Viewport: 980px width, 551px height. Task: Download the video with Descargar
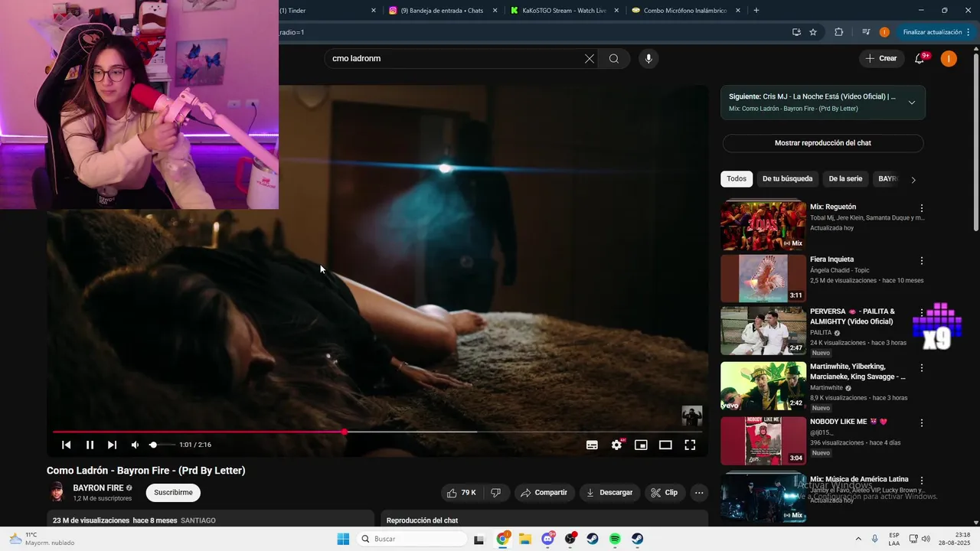tap(609, 493)
